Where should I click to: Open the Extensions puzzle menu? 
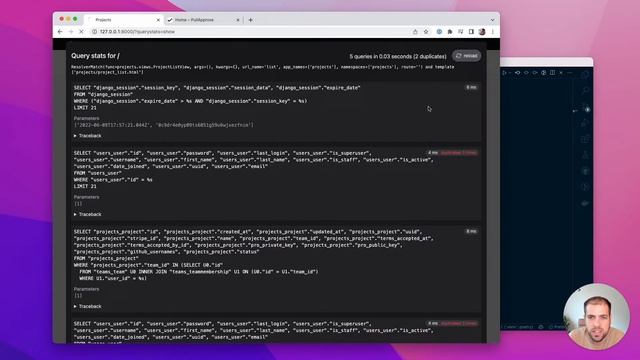click(x=450, y=31)
